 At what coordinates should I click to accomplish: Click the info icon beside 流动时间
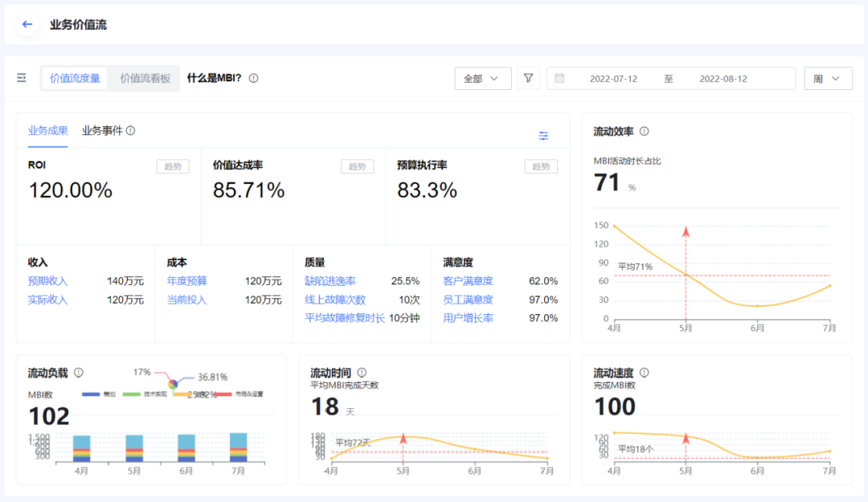pyautogui.click(x=361, y=372)
